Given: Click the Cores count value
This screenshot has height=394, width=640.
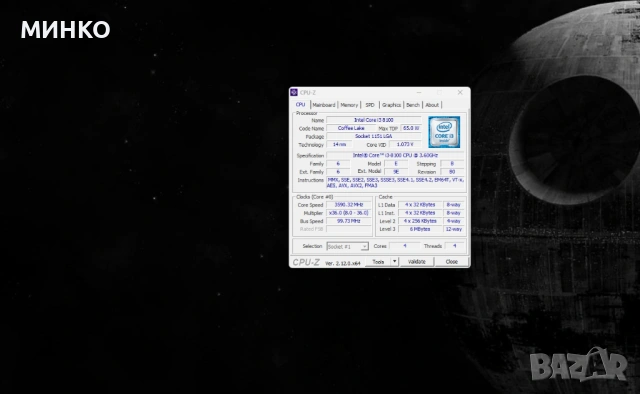Looking at the screenshot, I should pos(404,246).
